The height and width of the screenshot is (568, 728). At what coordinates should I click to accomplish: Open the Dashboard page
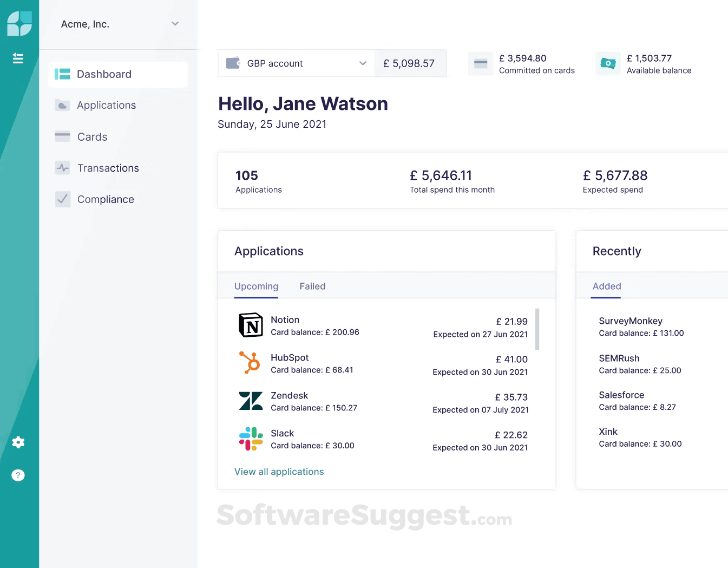coord(104,74)
